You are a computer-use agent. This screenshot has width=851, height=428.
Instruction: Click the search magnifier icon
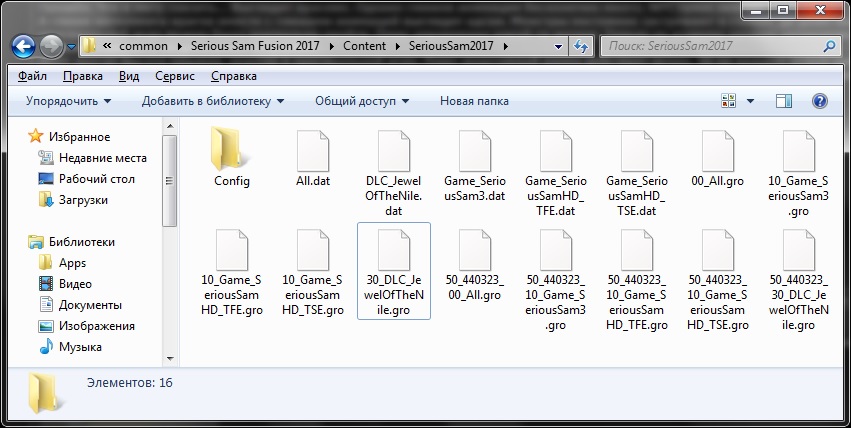click(829, 46)
